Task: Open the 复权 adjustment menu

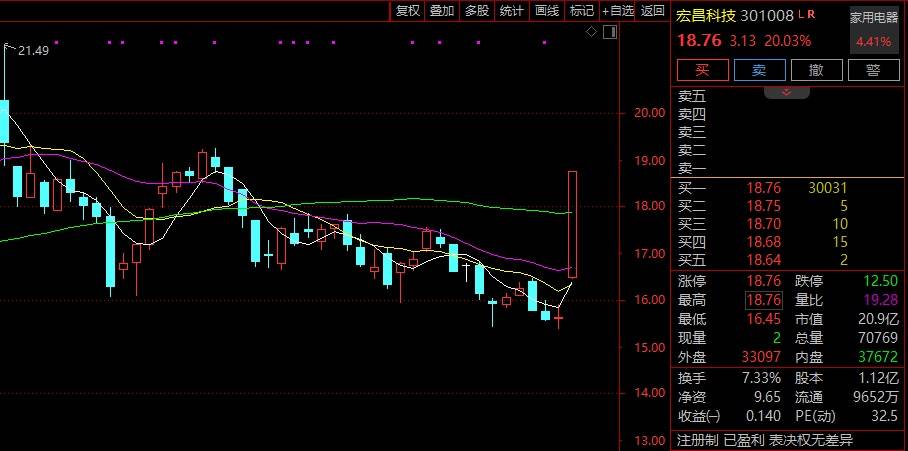Action: tap(407, 11)
